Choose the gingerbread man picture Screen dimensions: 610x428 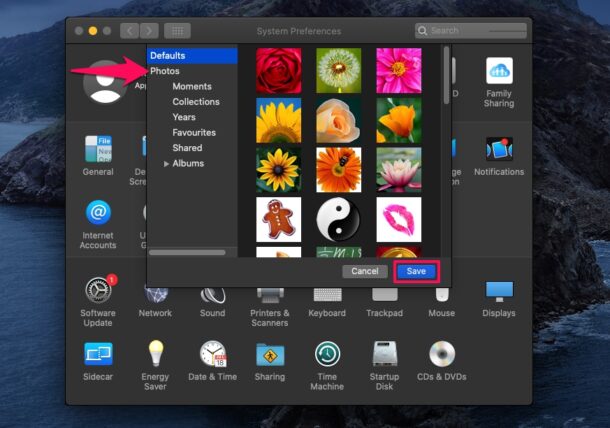(279, 219)
